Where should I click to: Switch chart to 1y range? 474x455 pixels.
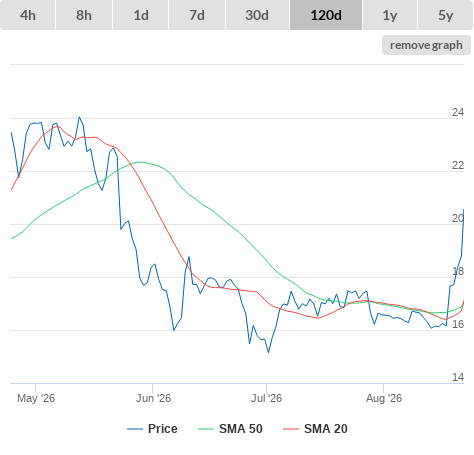point(390,15)
